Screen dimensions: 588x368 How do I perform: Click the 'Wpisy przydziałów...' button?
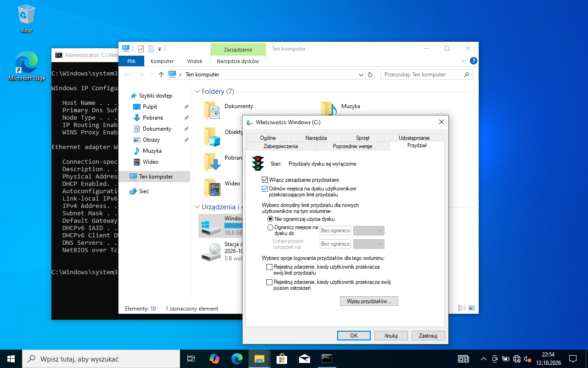[x=369, y=301]
